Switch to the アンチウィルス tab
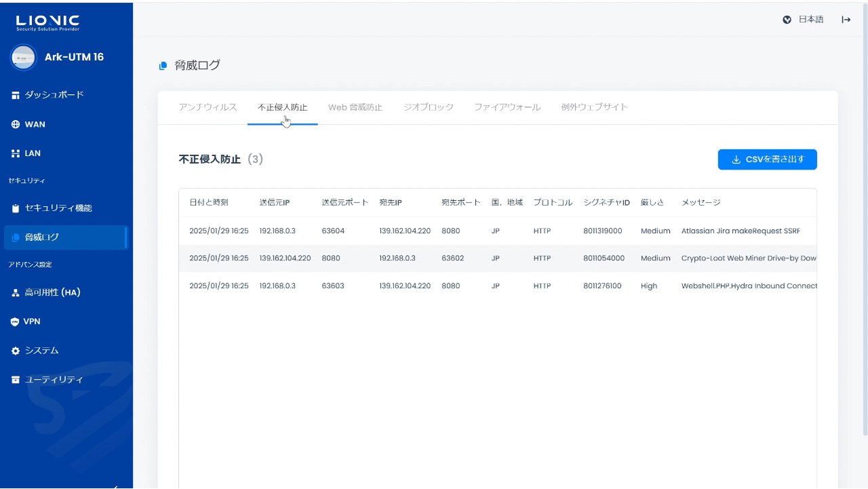Image resolution: width=868 pixels, height=489 pixels. pos(208,107)
